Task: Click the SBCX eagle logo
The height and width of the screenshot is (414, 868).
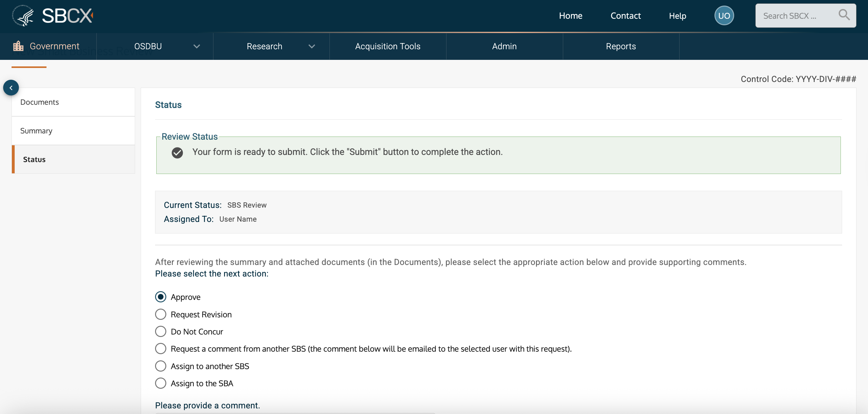Action: pyautogui.click(x=23, y=16)
